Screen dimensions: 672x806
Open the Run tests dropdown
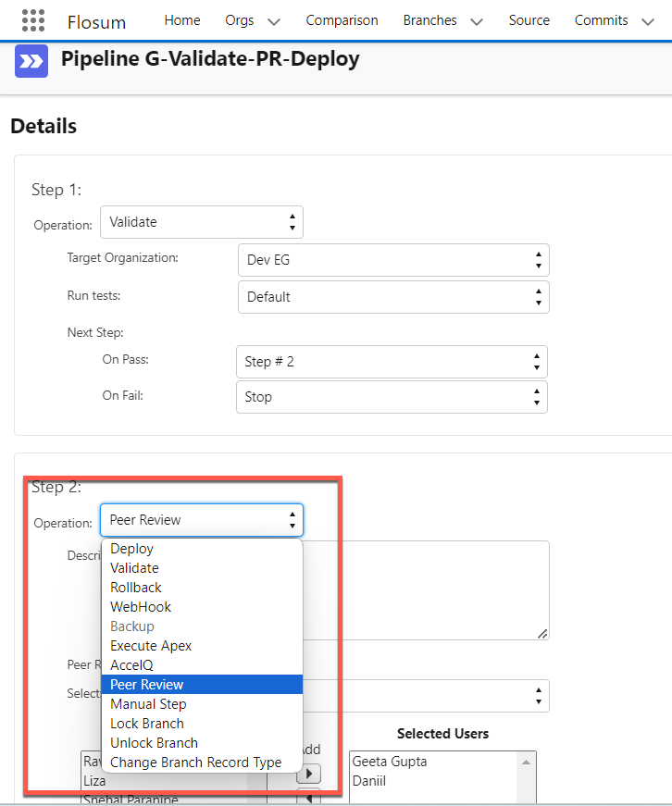(x=392, y=297)
